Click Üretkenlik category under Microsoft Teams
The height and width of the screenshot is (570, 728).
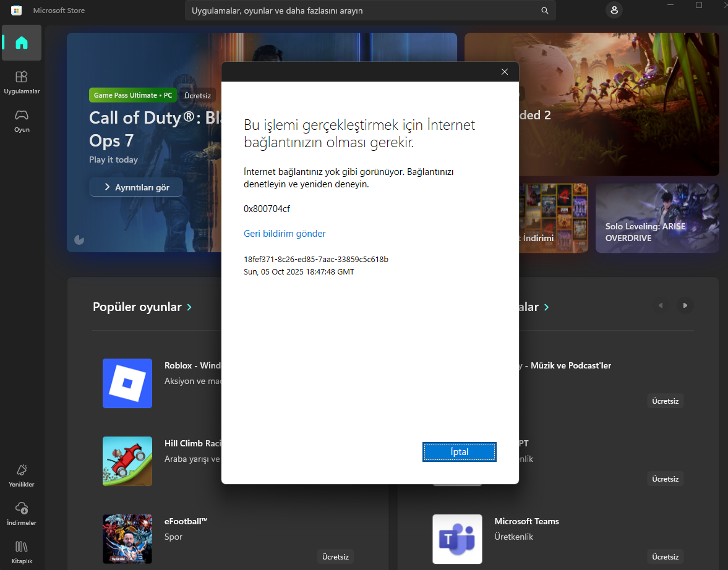click(513, 537)
